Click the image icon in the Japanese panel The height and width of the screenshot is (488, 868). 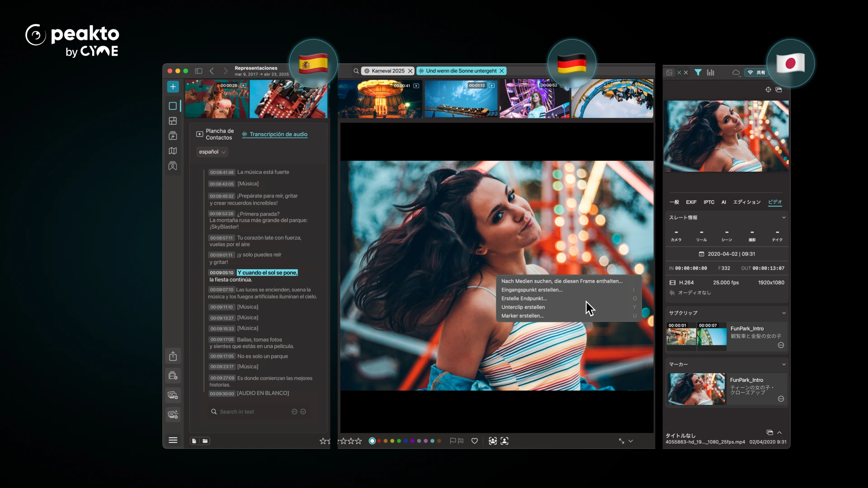[x=669, y=72]
